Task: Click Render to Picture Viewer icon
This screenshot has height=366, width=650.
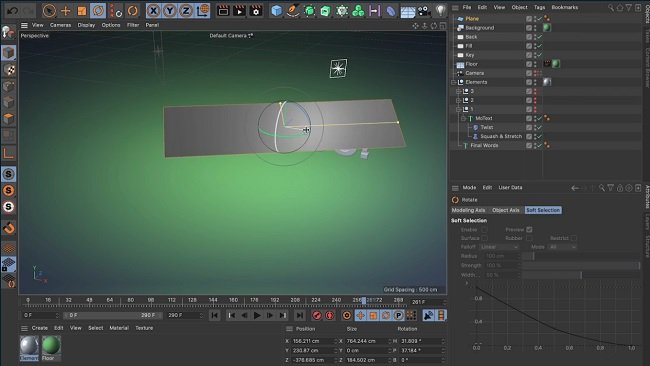Action: click(x=239, y=10)
